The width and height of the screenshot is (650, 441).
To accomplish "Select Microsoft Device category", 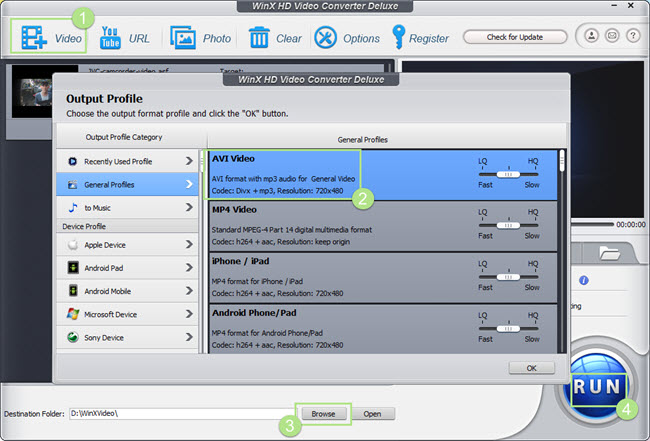I will pyautogui.click(x=127, y=314).
